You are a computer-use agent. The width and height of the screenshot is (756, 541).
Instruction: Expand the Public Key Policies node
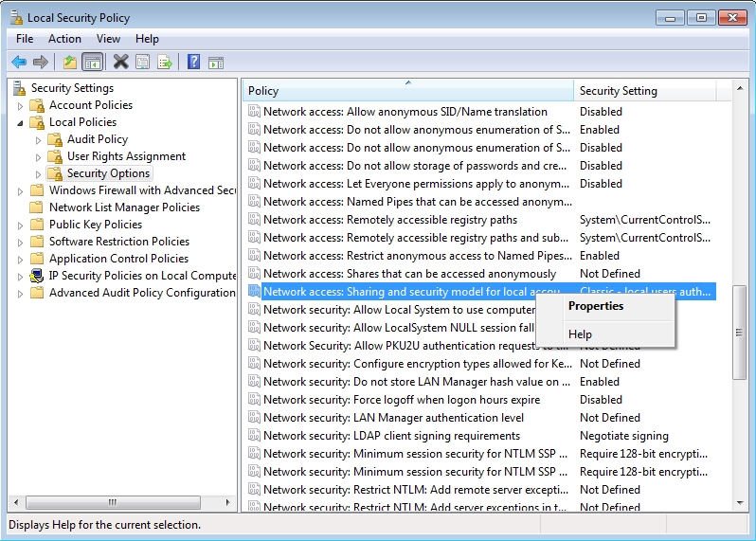pyautogui.click(x=21, y=225)
